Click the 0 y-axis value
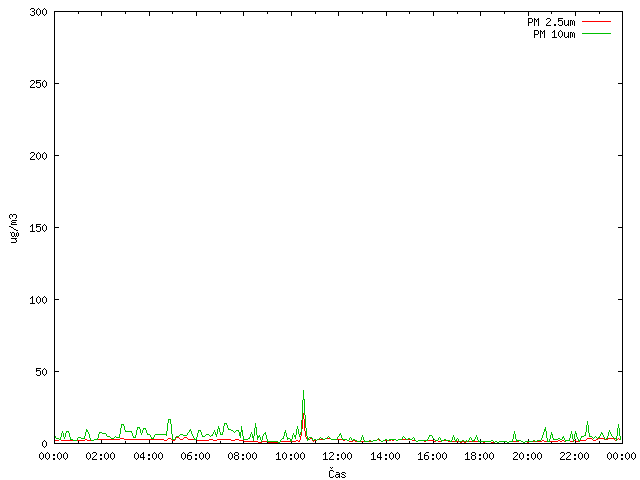The image size is (640, 480). [44, 444]
